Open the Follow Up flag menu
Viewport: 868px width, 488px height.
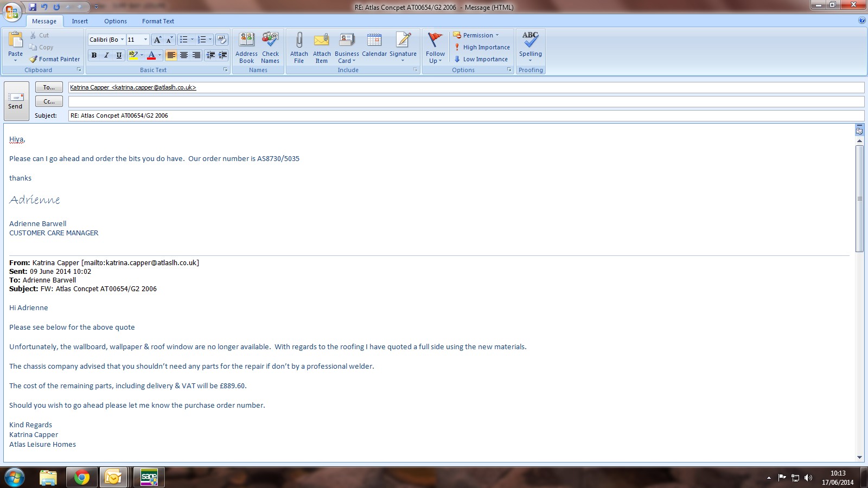(435, 48)
